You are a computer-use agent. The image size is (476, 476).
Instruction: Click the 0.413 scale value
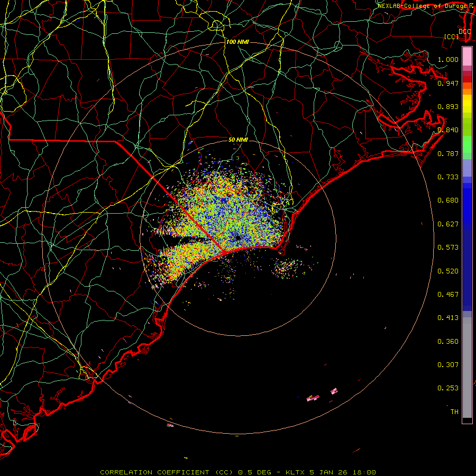tap(448, 318)
